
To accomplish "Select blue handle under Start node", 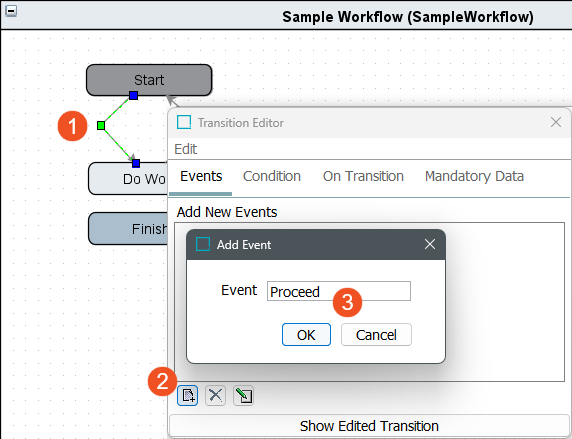I will [134, 96].
